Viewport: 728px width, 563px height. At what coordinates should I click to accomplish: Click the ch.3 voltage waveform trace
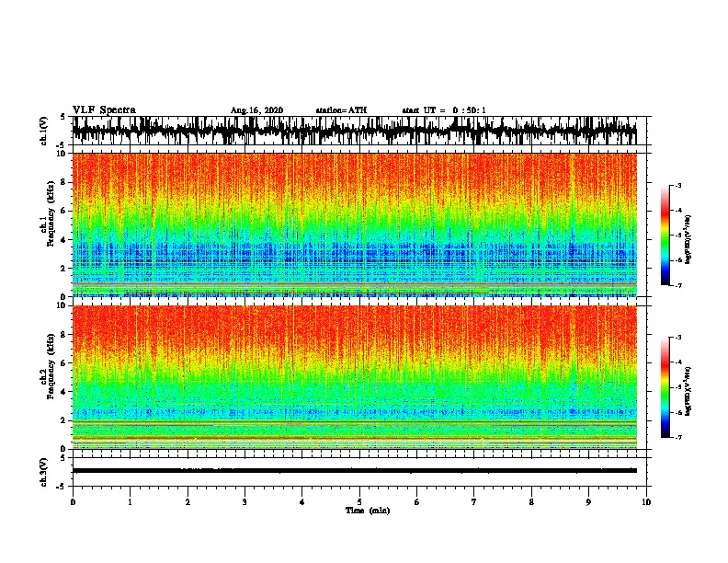coord(354,471)
